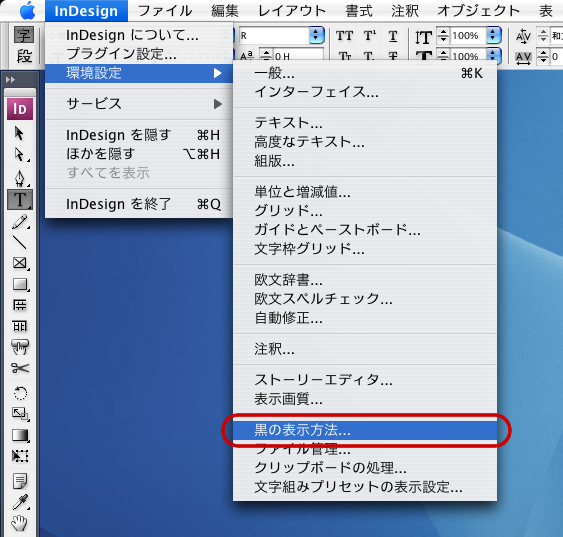This screenshot has width=563, height=537.
Task: Select the Vertical Grid tool
Action: point(20,326)
